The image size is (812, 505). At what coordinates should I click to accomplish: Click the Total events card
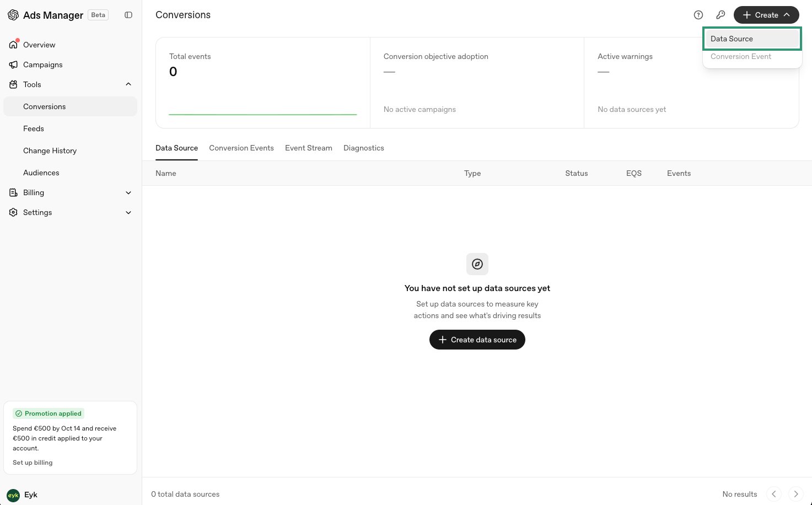pos(263,83)
